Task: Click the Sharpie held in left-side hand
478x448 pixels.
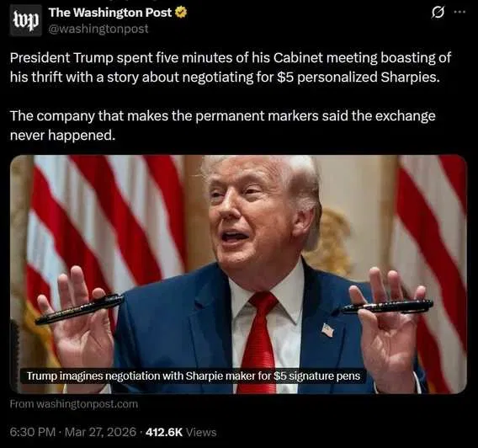Action: (79, 308)
